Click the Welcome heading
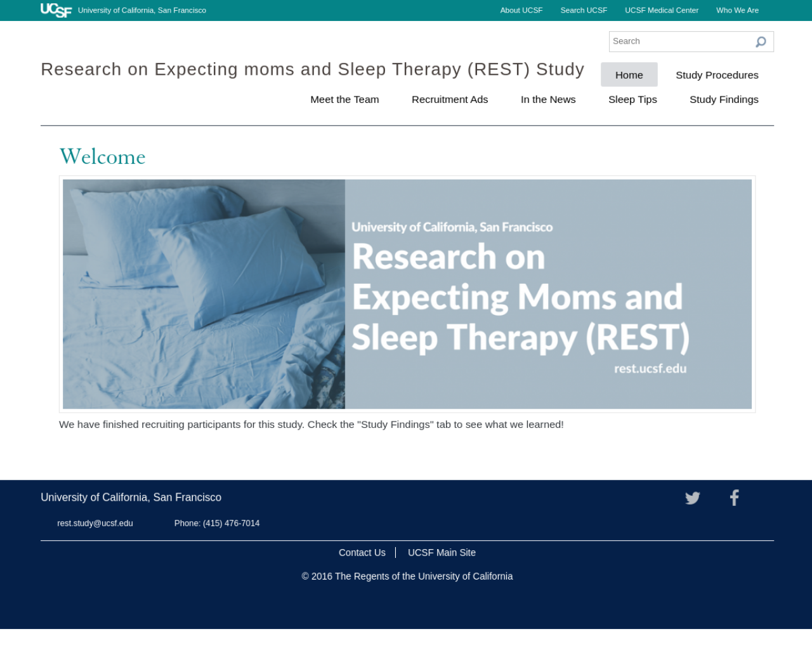Screen dimensions: 812x650 [103, 156]
